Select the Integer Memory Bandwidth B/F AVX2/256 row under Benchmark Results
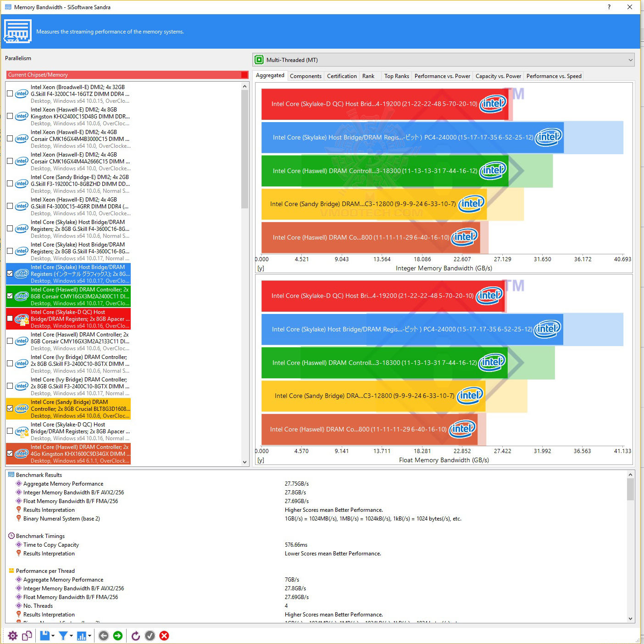 click(73, 492)
